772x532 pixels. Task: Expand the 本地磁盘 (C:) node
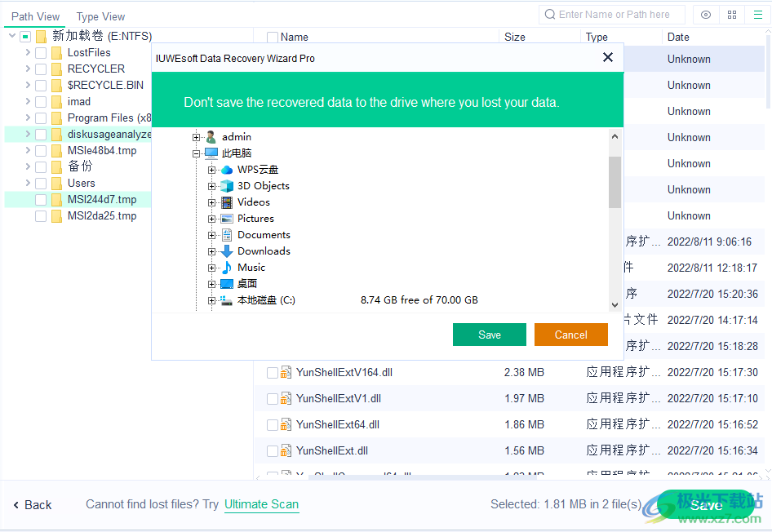coord(211,300)
